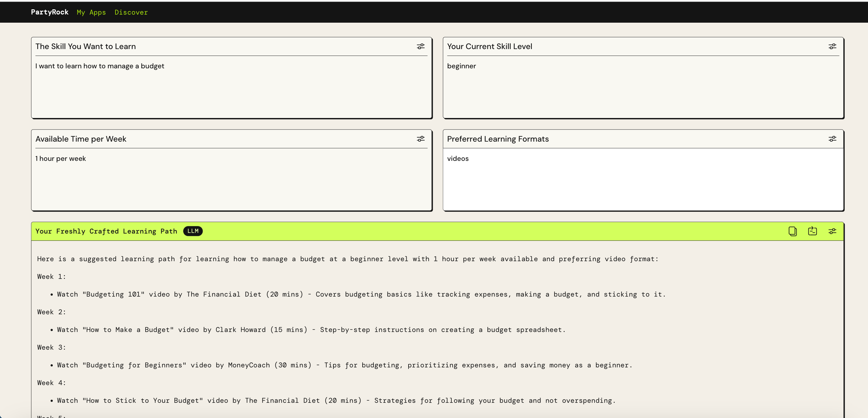Click the 'Here is a suggested learning path' intro line
The width and height of the screenshot is (868, 418).
(x=348, y=259)
